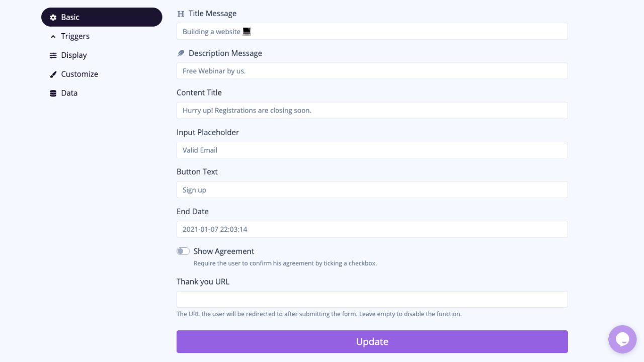The width and height of the screenshot is (644, 362).
Task: Open the chat support bubble
Action: click(622, 339)
